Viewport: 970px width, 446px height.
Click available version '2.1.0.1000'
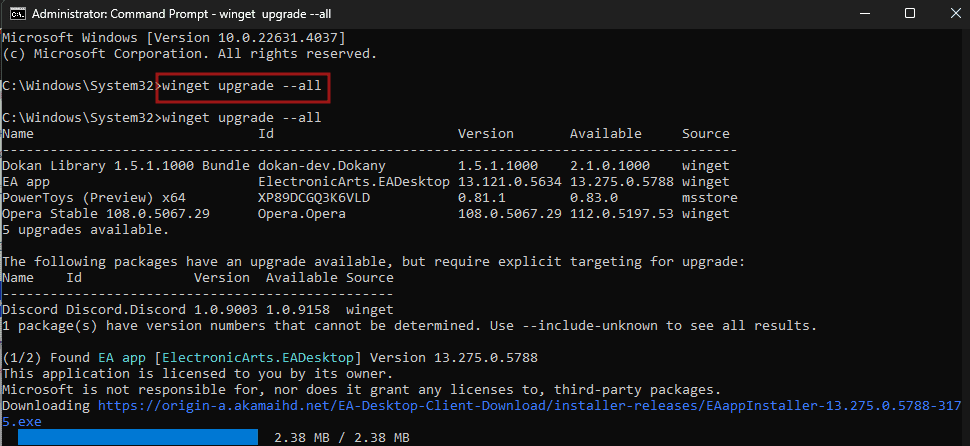coord(610,166)
